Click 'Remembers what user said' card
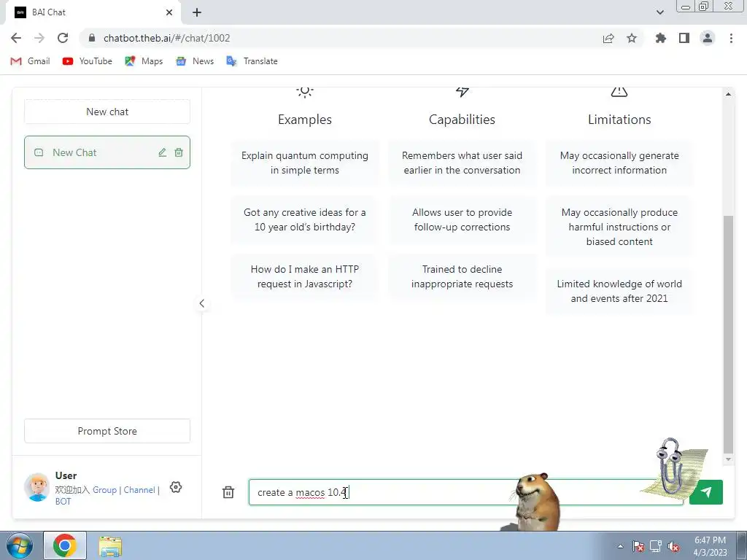The width and height of the screenshot is (747, 560). coord(462,163)
